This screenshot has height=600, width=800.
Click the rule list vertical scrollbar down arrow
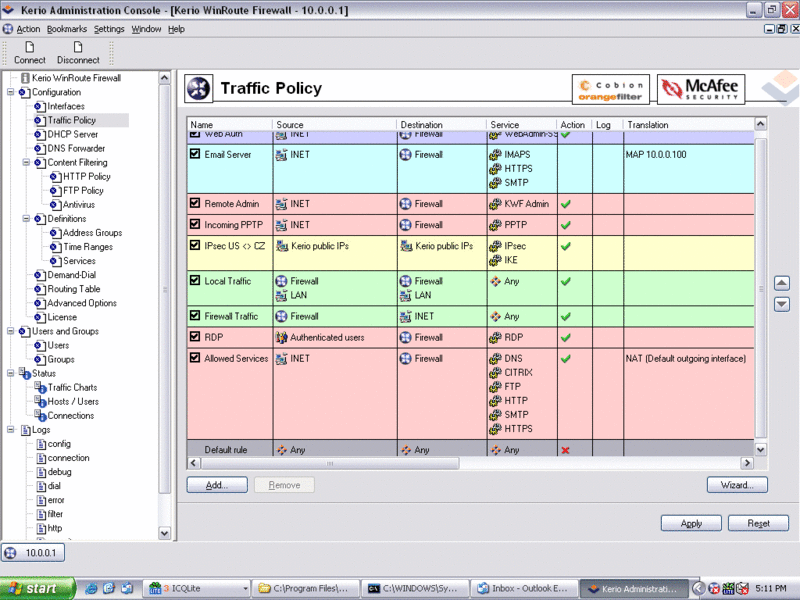pos(760,449)
